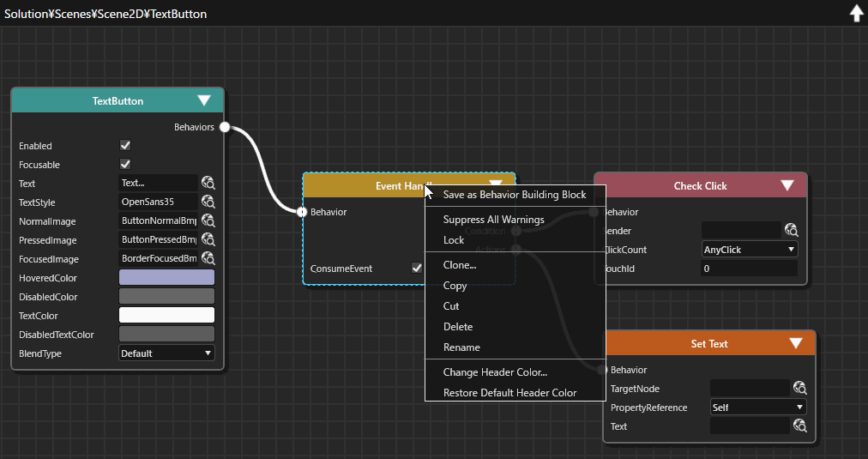Click the TouchId input field
This screenshot has width=868, height=459.
tap(750, 269)
